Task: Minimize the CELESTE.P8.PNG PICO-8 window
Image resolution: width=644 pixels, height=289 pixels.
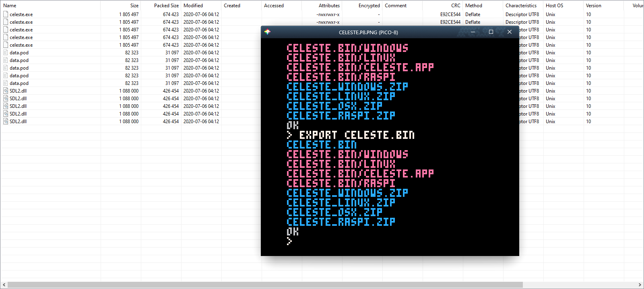Action: [x=473, y=32]
